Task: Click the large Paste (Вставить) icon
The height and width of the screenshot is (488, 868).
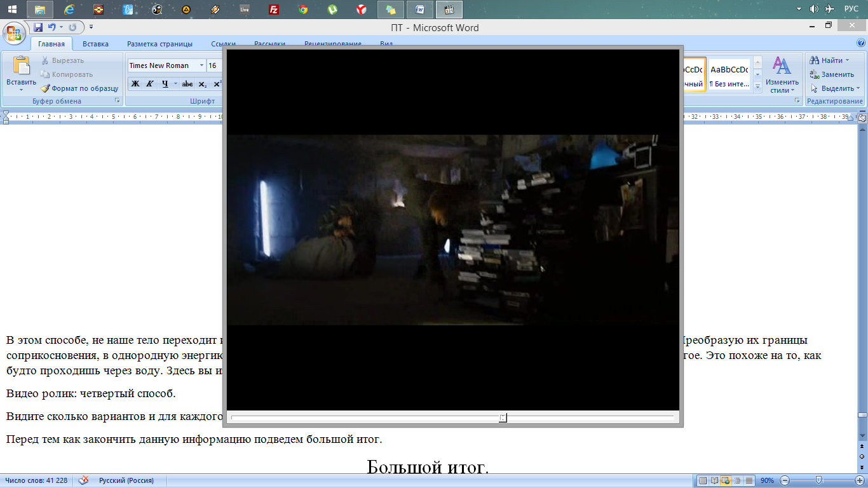Action: tap(22, 66)
